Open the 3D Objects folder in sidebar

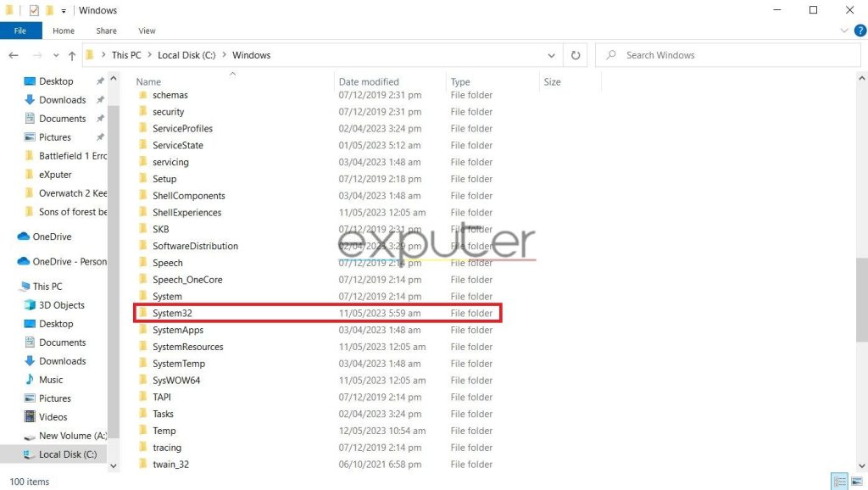tap(62, 305)
